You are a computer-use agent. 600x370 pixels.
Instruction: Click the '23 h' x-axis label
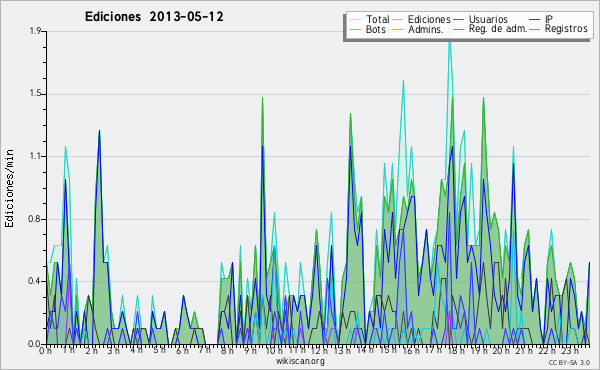point(570,351)
